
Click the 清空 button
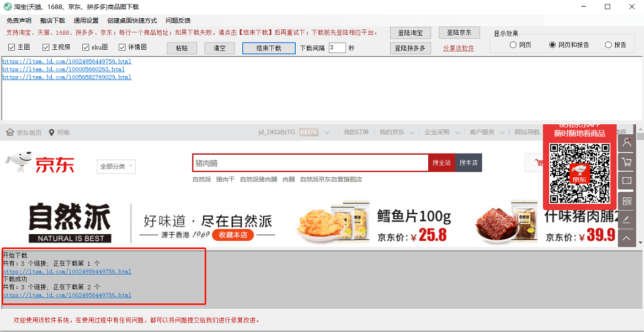pos(220,48)
